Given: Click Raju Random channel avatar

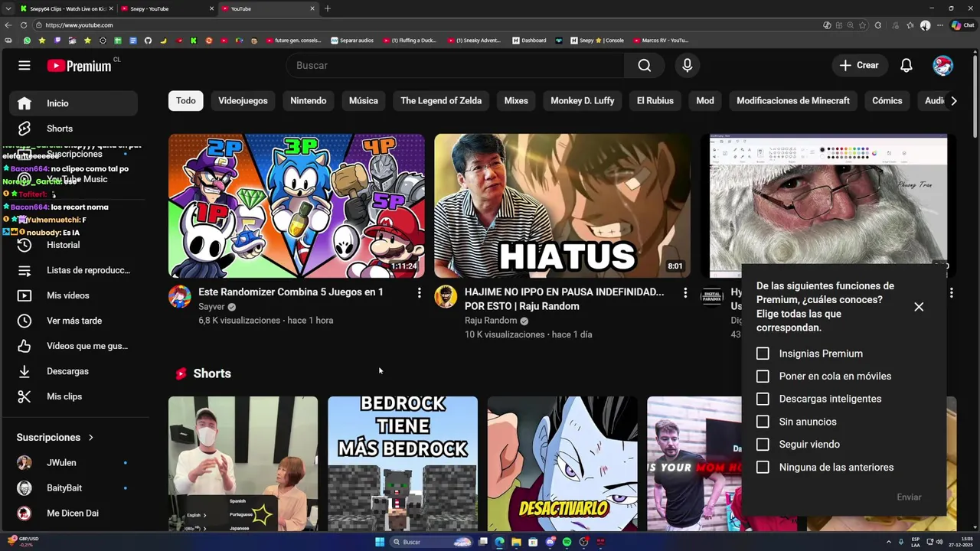Looking at the screenshot, I should (446, 297).
